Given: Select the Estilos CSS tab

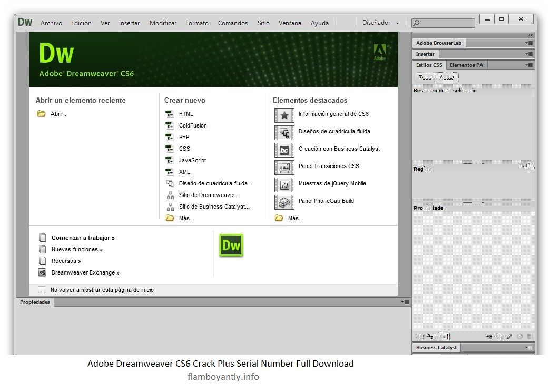Looking at the screenshot, I should tap(429, 65).
